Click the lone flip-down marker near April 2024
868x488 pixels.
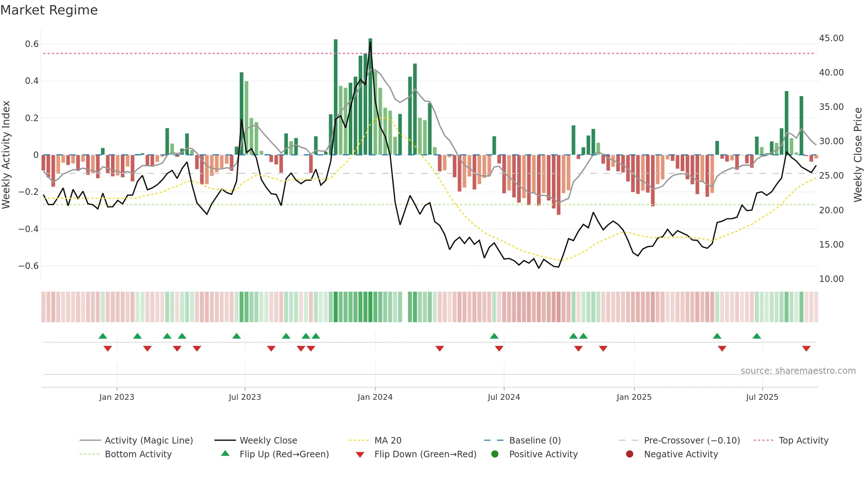click(x=440, y=348)
